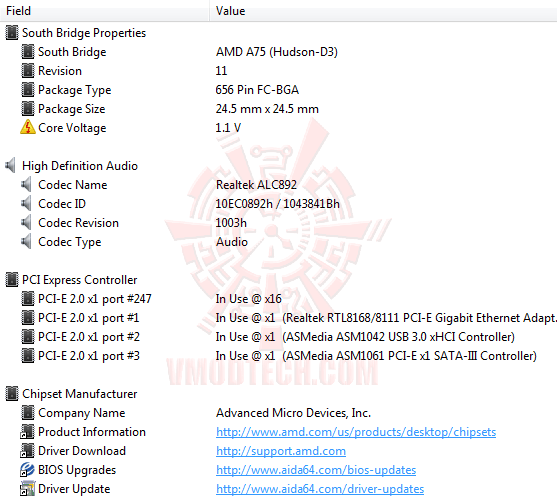The width and height of the screenshot is (557, 501).
Task: Click the Realtek RTL8168/8111 Gigabit Ethernet value
Action: [x=386, y=318]
